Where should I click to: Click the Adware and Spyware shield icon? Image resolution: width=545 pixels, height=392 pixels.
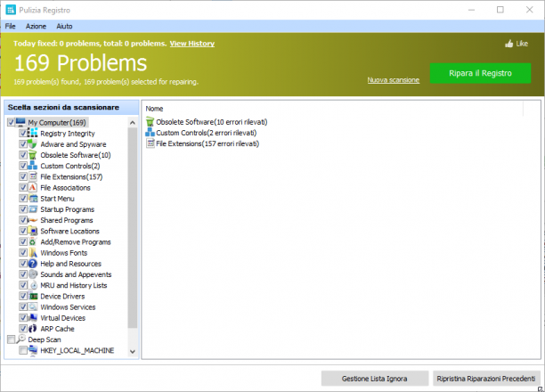pyautogui.click(x=33, y=144)
